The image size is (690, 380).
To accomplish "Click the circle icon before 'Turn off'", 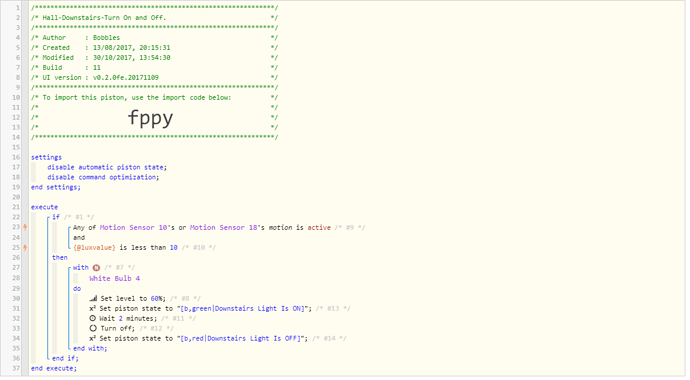I will [x=93, y=329].
